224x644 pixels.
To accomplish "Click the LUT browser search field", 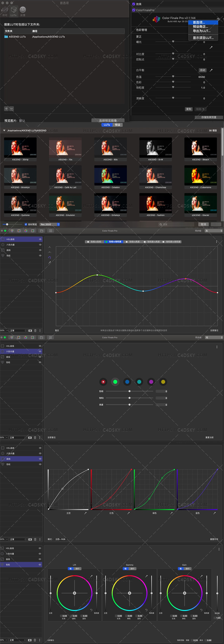I will (176, 224).
